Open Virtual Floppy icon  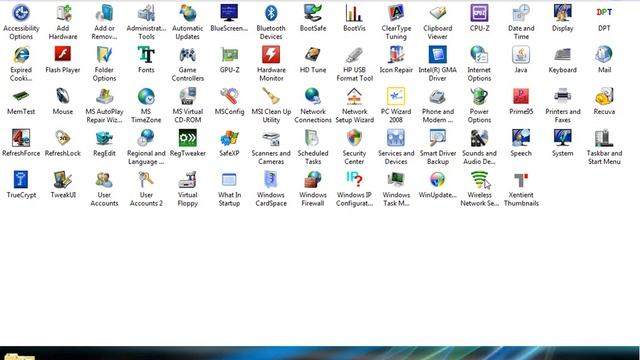point(188,180)
